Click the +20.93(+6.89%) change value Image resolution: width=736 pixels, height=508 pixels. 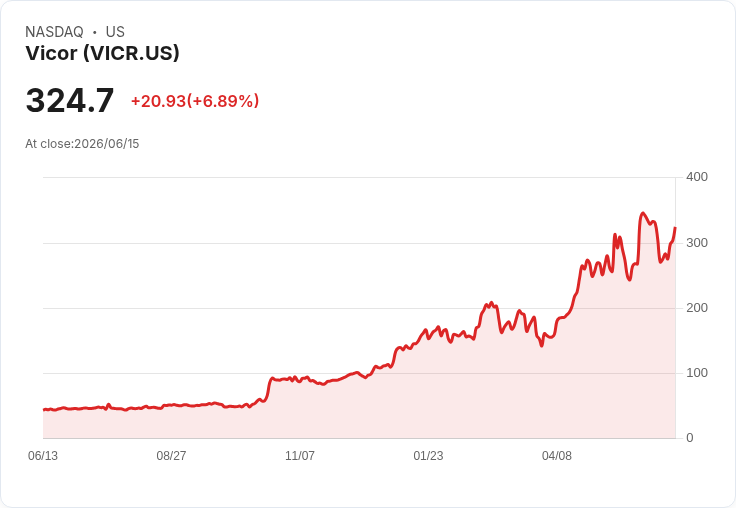[x=195, y=101]
